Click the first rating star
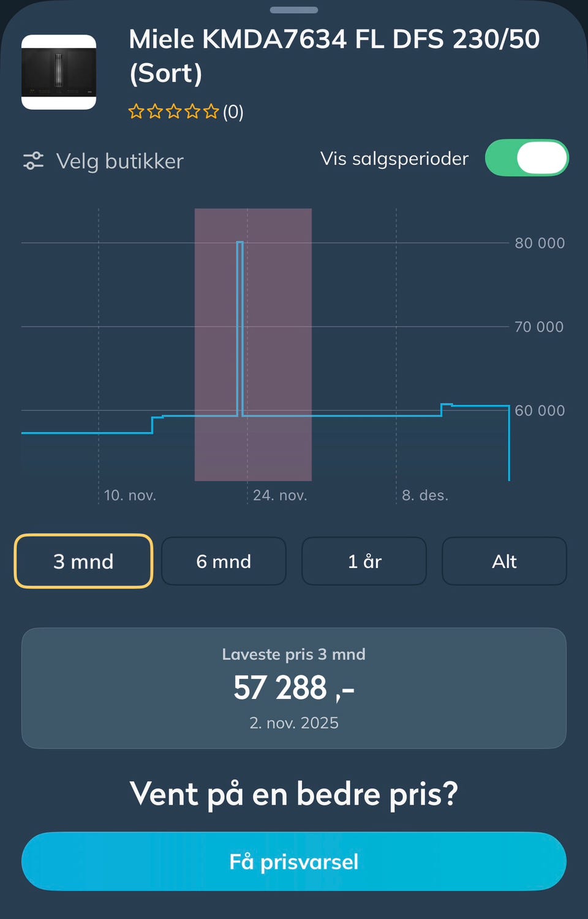The image size is (588, 919). [136, 112]
